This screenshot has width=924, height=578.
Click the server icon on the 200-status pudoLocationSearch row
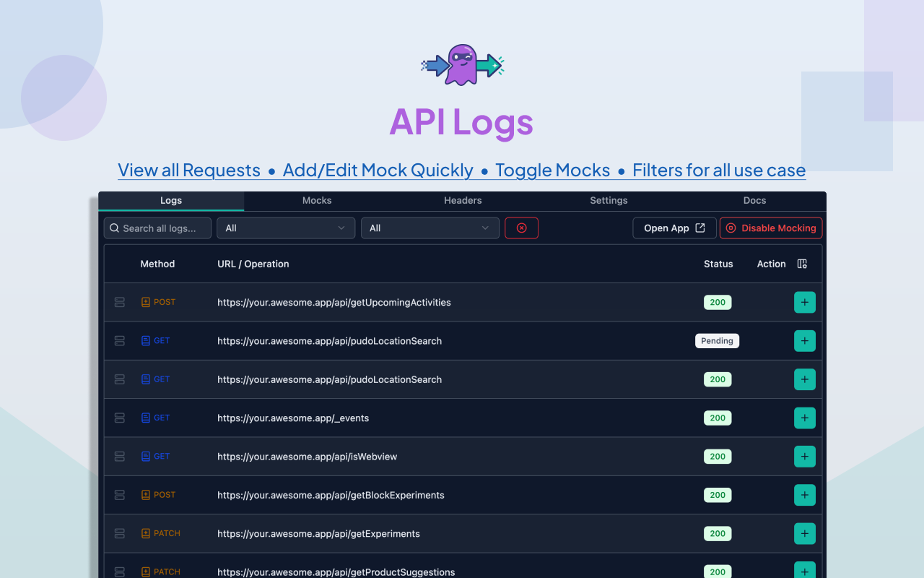point(120,379)
